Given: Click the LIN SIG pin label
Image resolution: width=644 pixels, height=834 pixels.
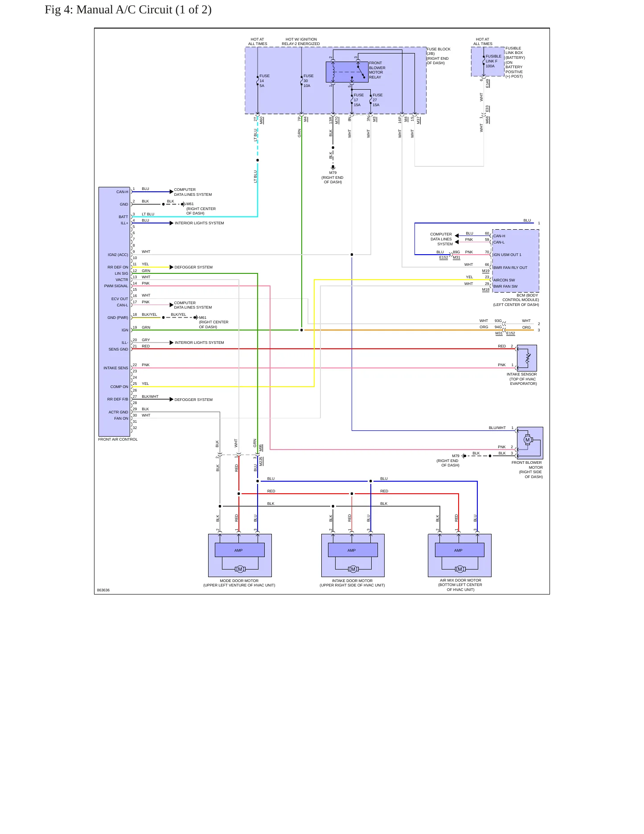Looking at the screenshot, I should 121,273.
